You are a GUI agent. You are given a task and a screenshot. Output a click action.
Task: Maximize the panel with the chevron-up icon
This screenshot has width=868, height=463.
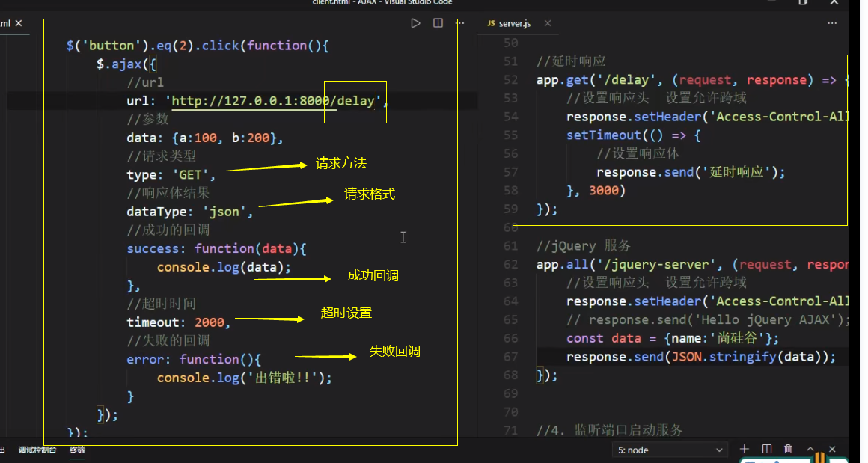click(810, 450)
